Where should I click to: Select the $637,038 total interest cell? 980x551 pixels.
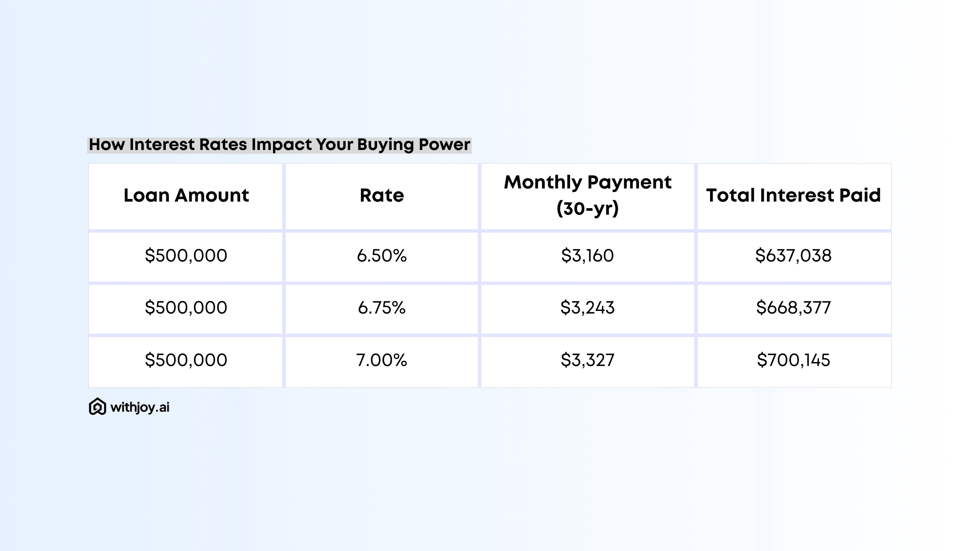(793, 256)
